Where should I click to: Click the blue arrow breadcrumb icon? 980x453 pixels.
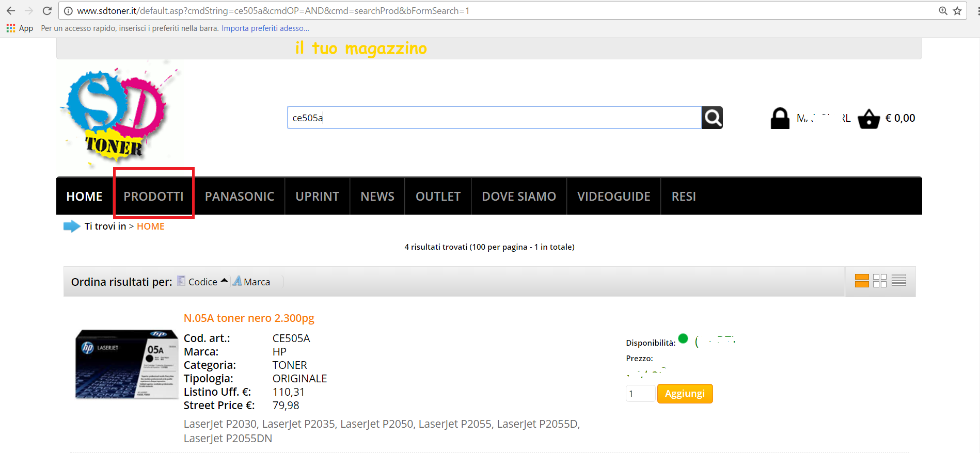[x=72, y=226]
